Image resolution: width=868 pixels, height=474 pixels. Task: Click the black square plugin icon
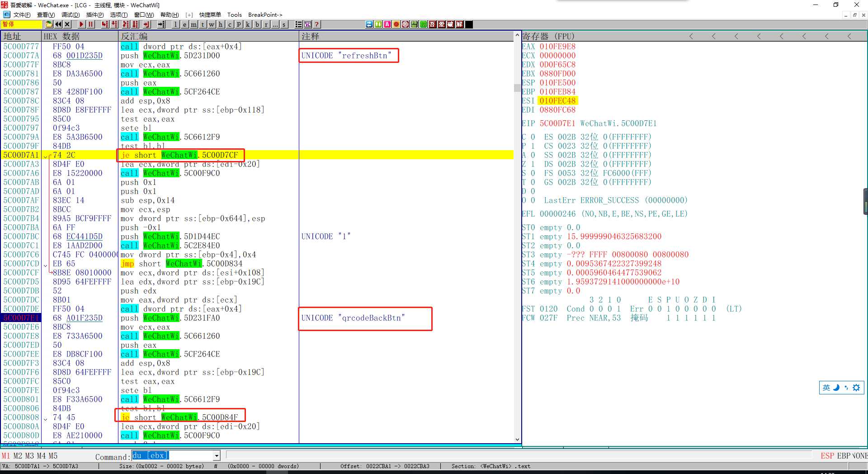tap(469, 24)
